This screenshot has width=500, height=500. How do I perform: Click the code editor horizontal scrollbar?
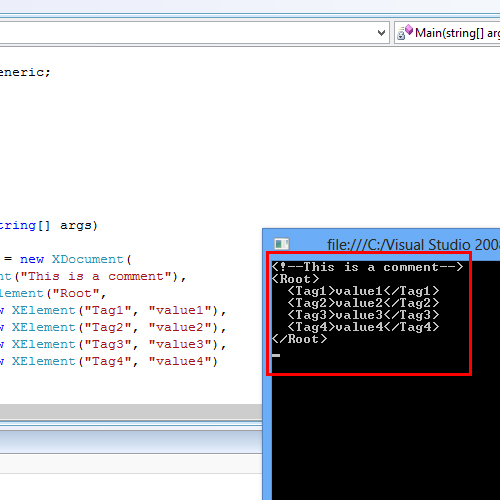click(131, 412)
